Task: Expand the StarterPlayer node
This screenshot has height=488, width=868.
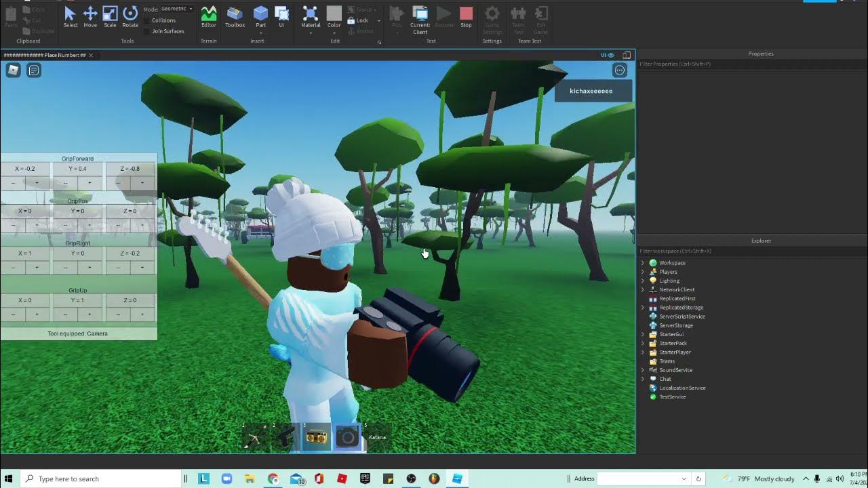Action: (643, 352)
